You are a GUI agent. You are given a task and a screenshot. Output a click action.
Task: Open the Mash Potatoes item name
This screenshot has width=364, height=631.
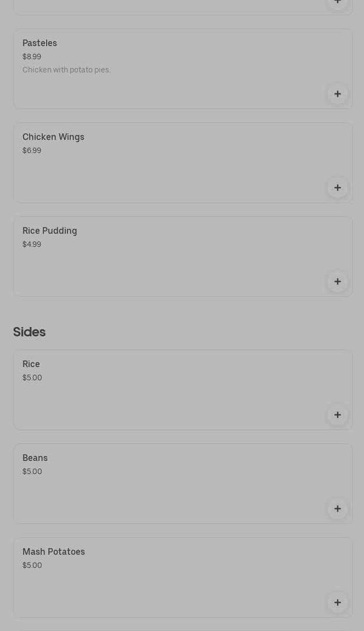pyautogui.click(x=54, y=551)
